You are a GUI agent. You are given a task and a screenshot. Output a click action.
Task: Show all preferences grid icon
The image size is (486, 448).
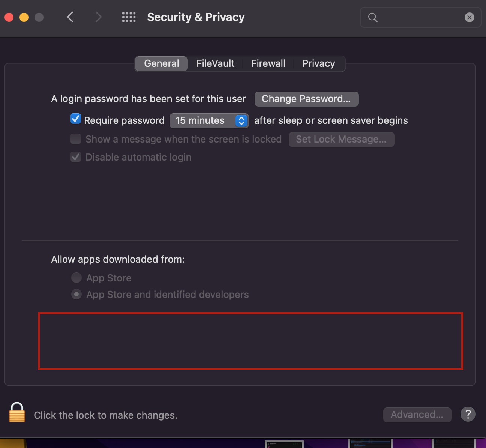[x=129, y=17]
